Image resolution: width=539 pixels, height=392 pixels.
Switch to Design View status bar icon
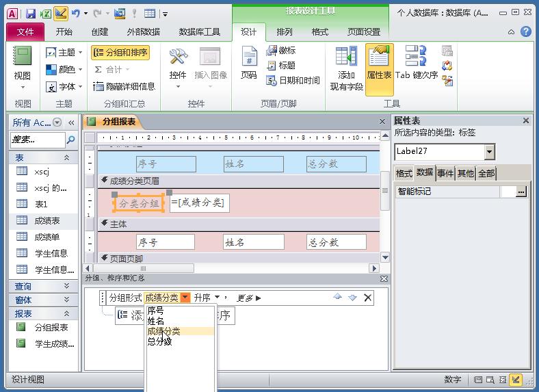[x=515, y=380]
